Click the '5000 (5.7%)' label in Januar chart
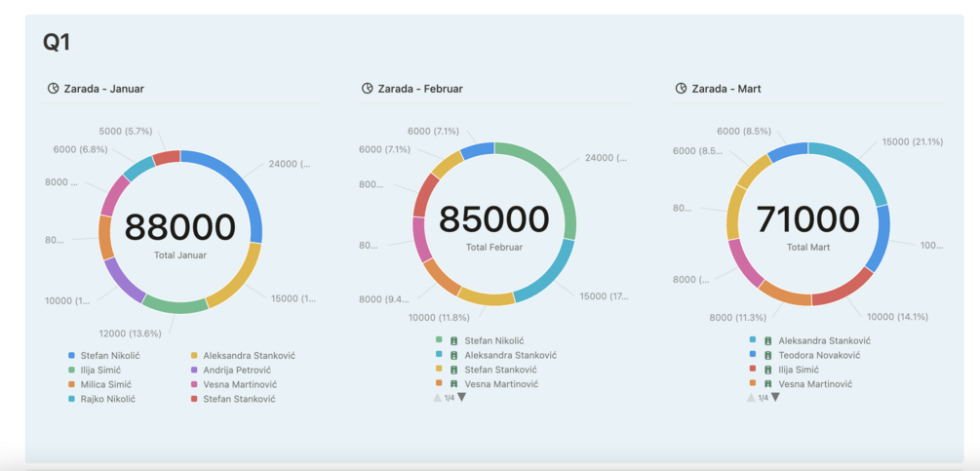Screen dimensions: 980x471 [126, 132]
